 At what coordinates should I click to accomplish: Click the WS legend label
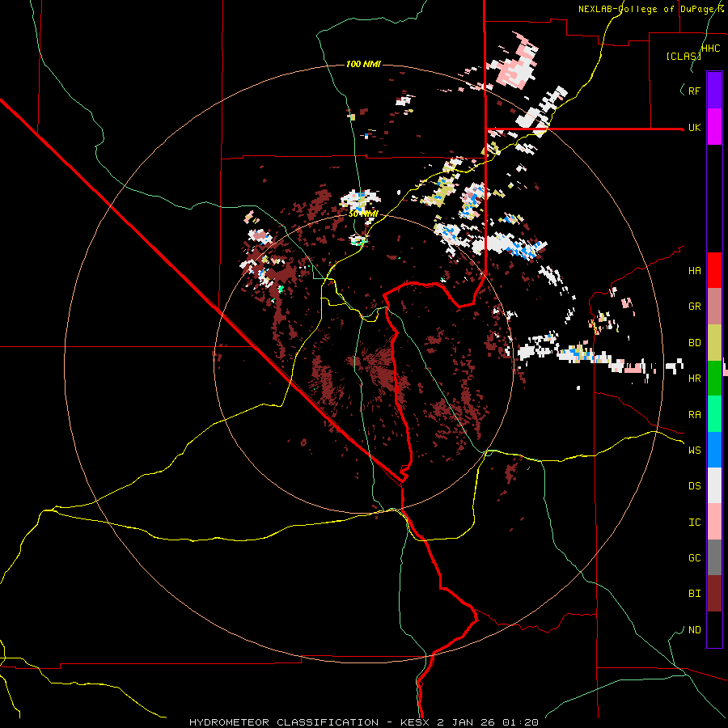click(694, 450)
